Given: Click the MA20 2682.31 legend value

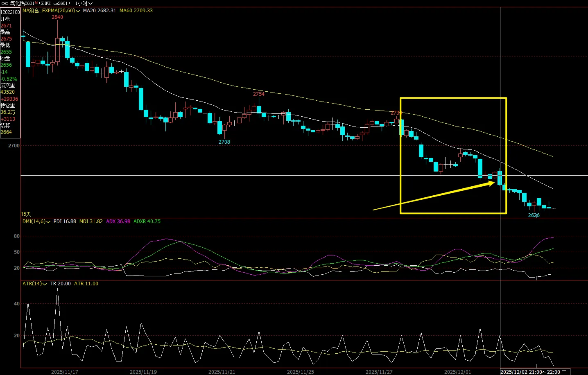Looking at the screenshot, I should coord(100,11).
